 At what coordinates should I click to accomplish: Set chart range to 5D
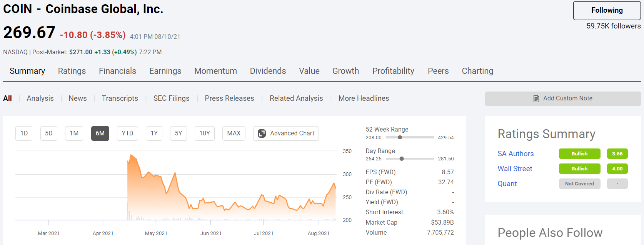coord(49,133)
